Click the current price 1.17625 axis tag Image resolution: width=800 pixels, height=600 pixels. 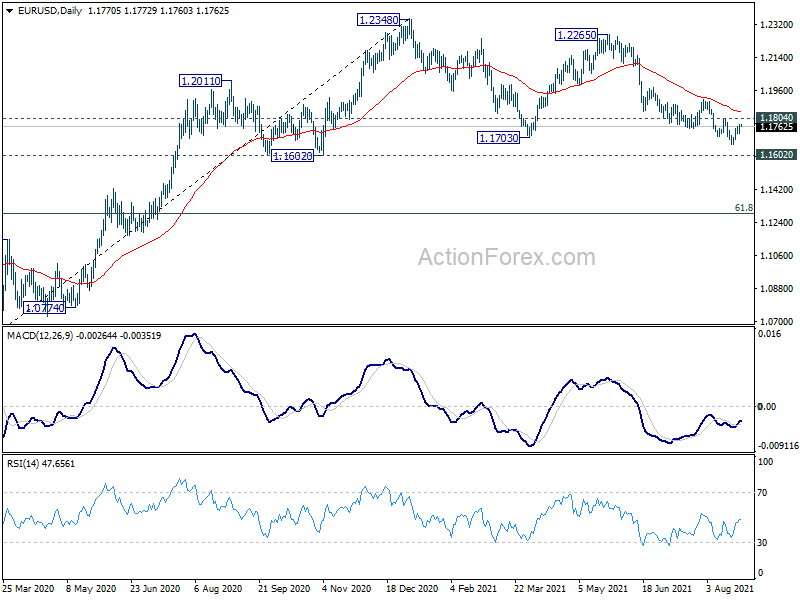(x=776, y=127)
